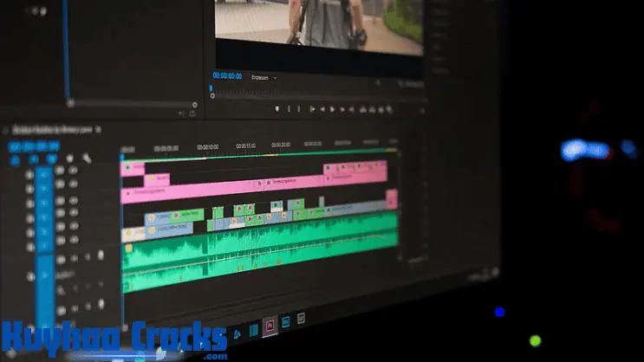The width and height of the screenshot is (644, 362).
Task: Open the timeline panel menu beside sequence name
Action: (98, 129)
